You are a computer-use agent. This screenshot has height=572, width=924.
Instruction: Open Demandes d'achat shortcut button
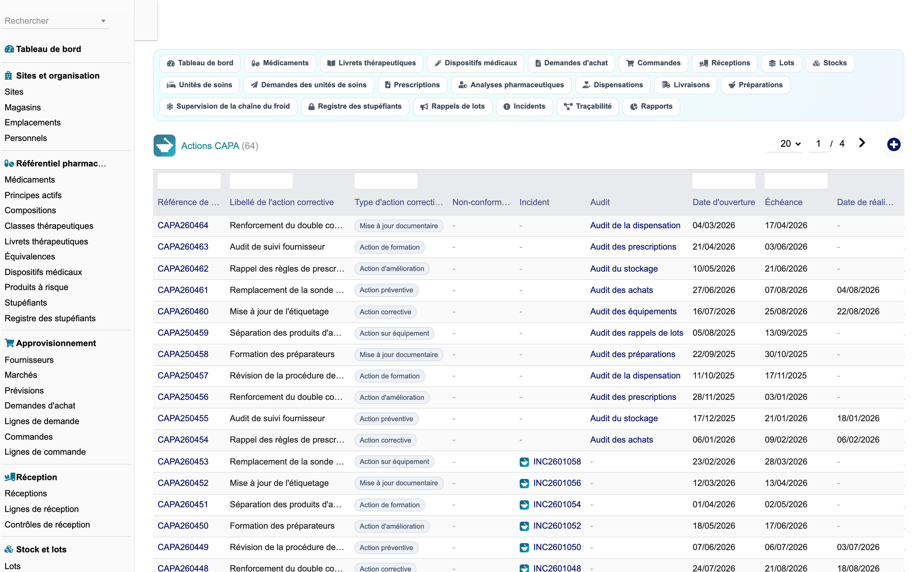click(x=571, y=63)
